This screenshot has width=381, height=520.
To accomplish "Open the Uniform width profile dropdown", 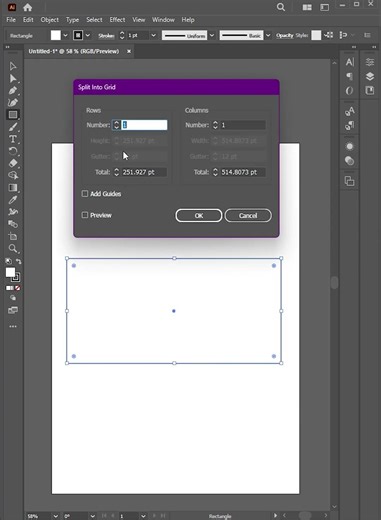I will pos(212,35).
